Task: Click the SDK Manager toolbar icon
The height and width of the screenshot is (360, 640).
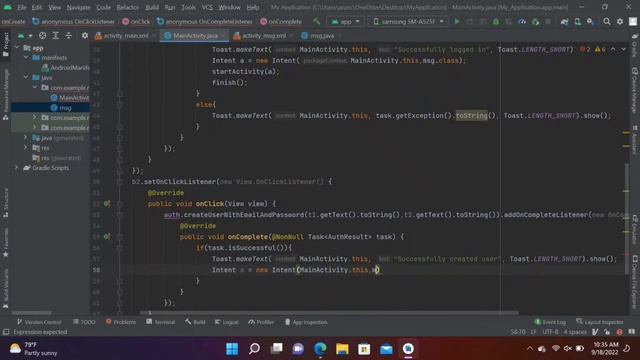Action: 591,22
